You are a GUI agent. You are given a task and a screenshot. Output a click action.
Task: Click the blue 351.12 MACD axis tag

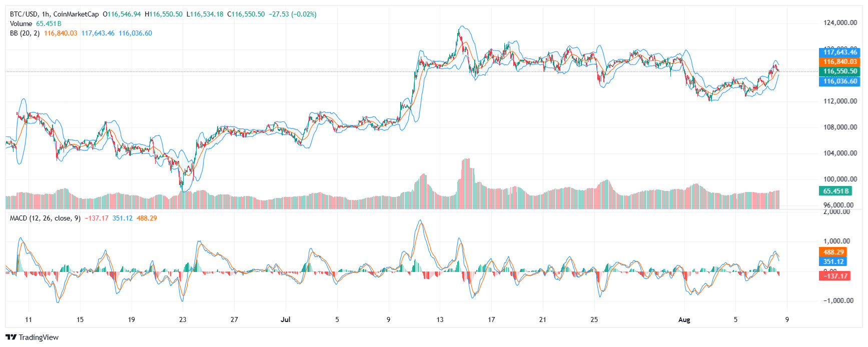pyautogui.click(x=833, y=261)
